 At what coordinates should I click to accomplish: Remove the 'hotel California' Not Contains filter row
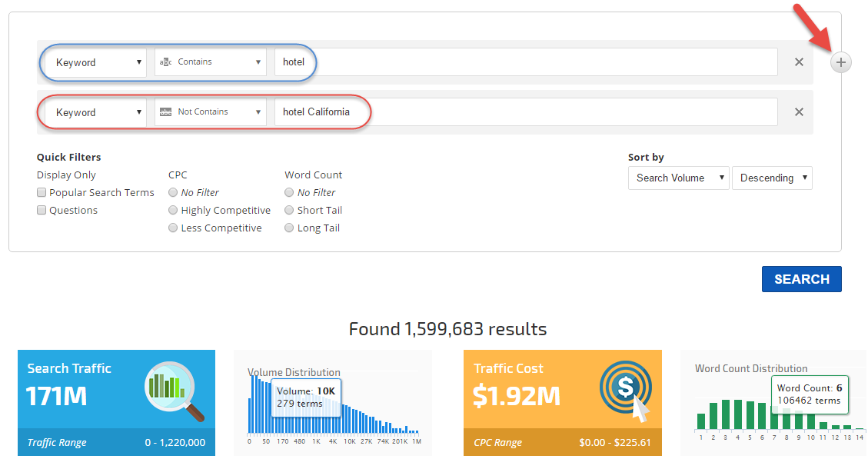pos(799,112)
